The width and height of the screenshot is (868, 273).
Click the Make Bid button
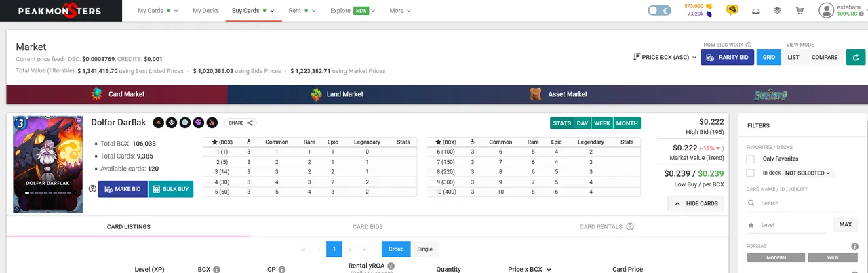123,189
